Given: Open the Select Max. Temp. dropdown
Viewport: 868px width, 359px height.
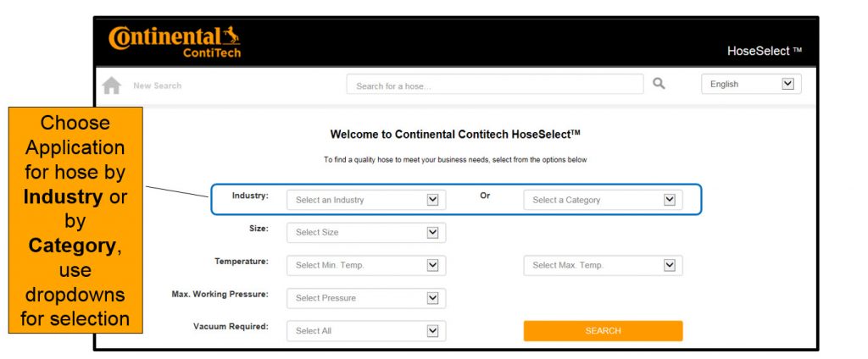Looking at the screenshot, I should click(603, 265).
